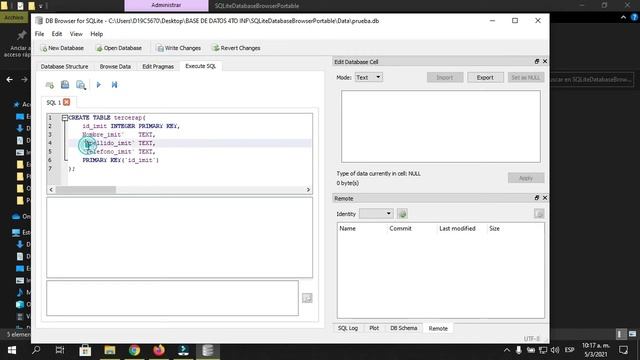Click line 6 PRIMARY KEY('id_imit') text
This screenshot has height=360, width=640.
(120, 160)
